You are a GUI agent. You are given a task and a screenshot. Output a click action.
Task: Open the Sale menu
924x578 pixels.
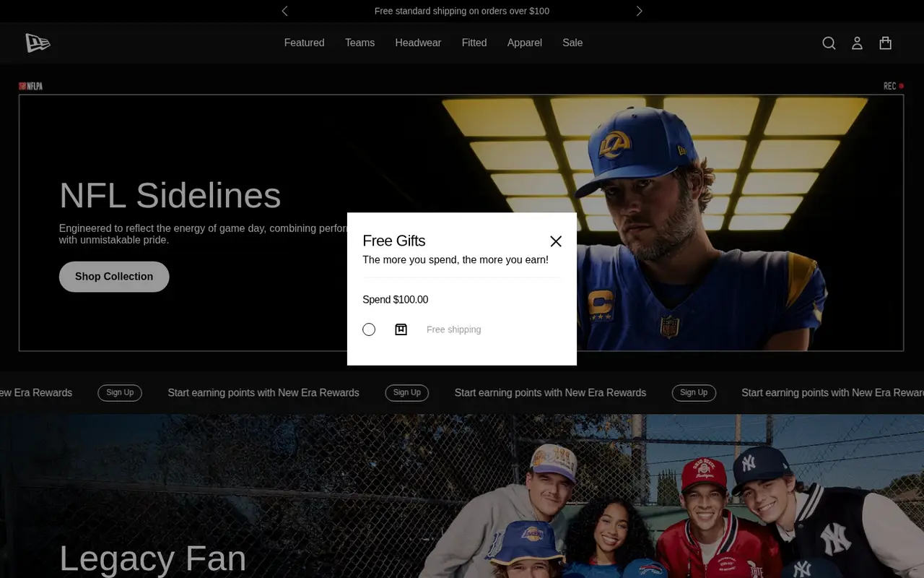(x=572, y=43)
